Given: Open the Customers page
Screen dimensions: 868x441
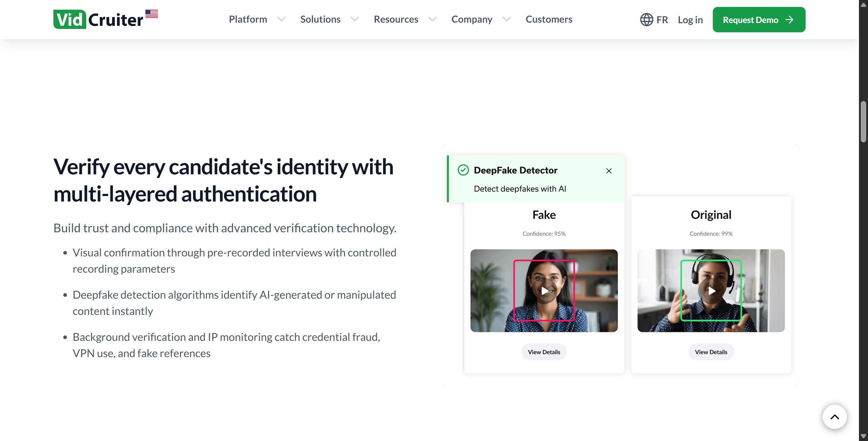Looking at the screenshot, I should (x=549, y=19).
